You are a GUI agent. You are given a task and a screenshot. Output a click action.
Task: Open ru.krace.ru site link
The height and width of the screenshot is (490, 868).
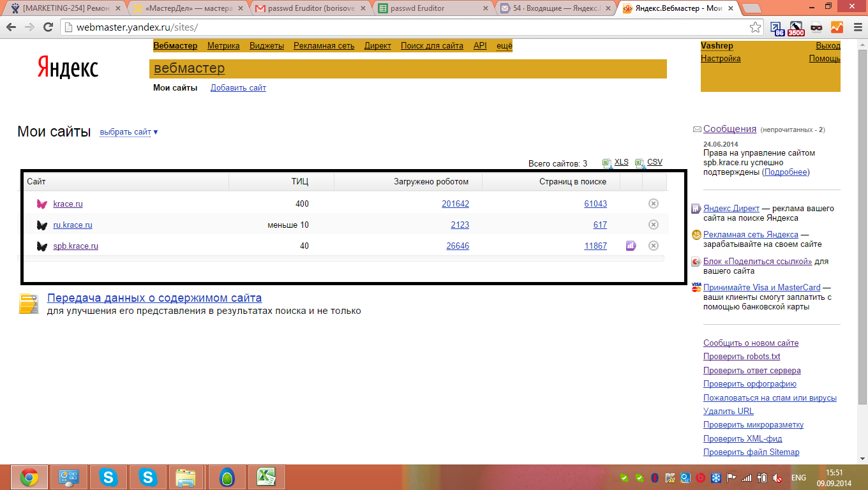pos(73,225)
